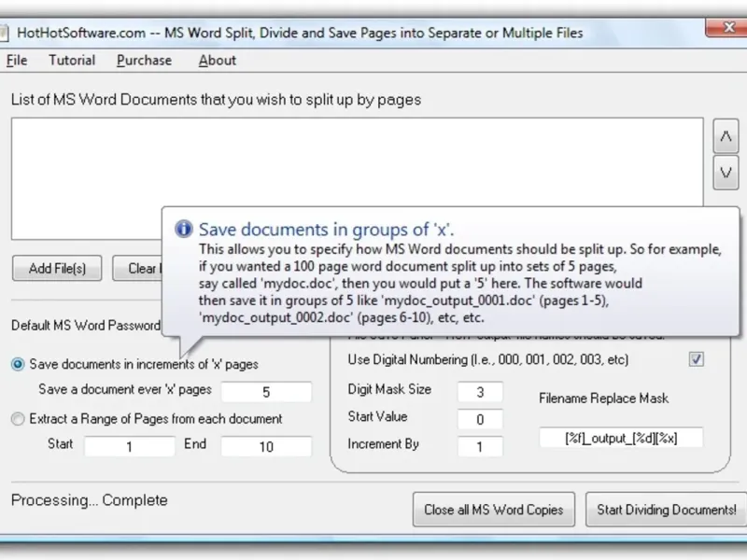Screen dimensions: 747x560
Task: Open the Tutorial menu
Action: 72,61
